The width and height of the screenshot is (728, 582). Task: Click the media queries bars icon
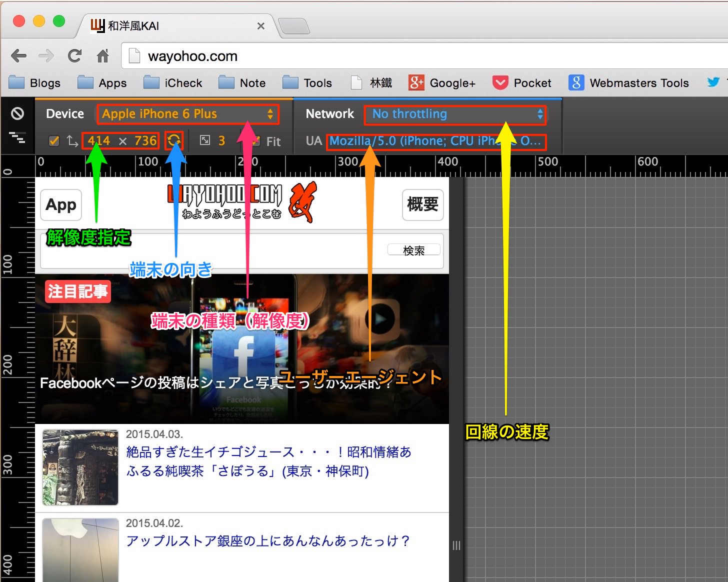click(x=17, y=137)
